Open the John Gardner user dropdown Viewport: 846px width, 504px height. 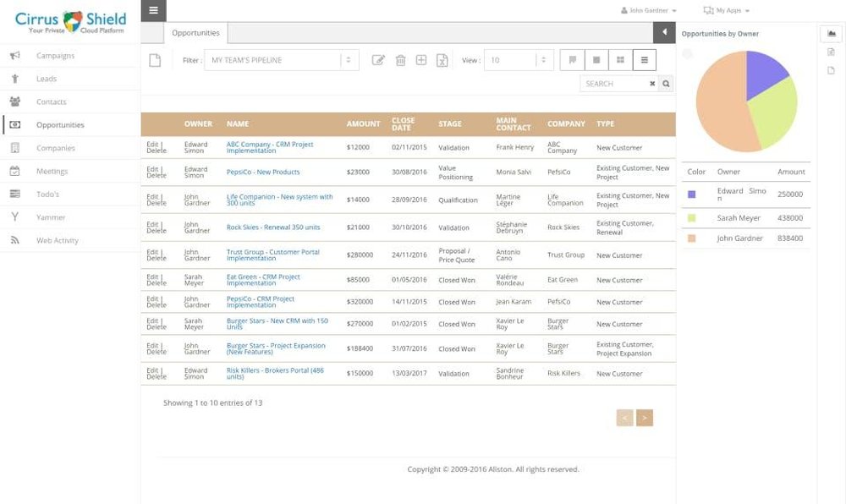point(649,10)
